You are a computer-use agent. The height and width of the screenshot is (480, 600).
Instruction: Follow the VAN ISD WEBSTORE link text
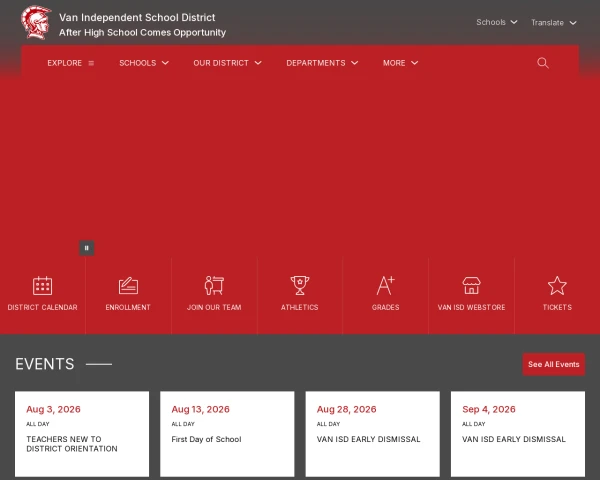coord(471,307)
